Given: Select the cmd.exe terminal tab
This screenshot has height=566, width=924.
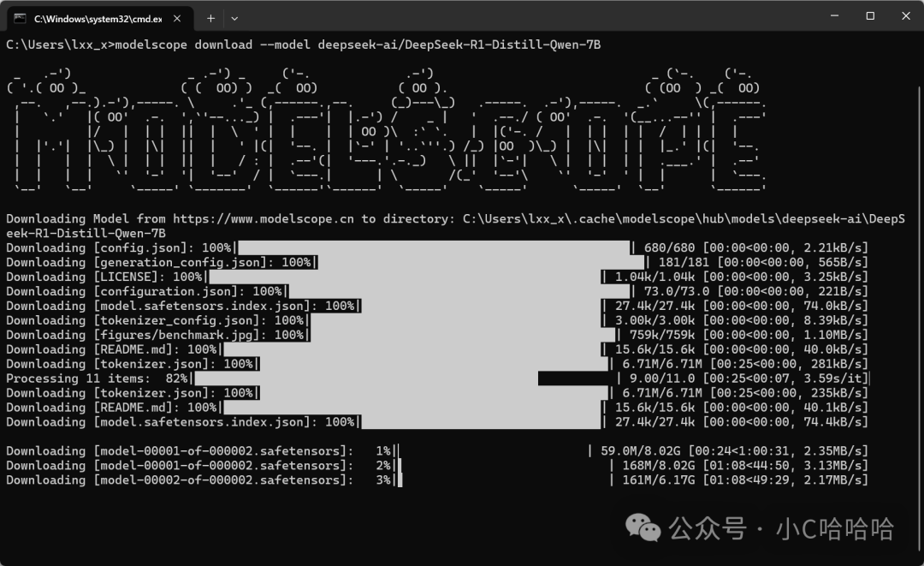Looking at the screenshot, I should 99,18.
